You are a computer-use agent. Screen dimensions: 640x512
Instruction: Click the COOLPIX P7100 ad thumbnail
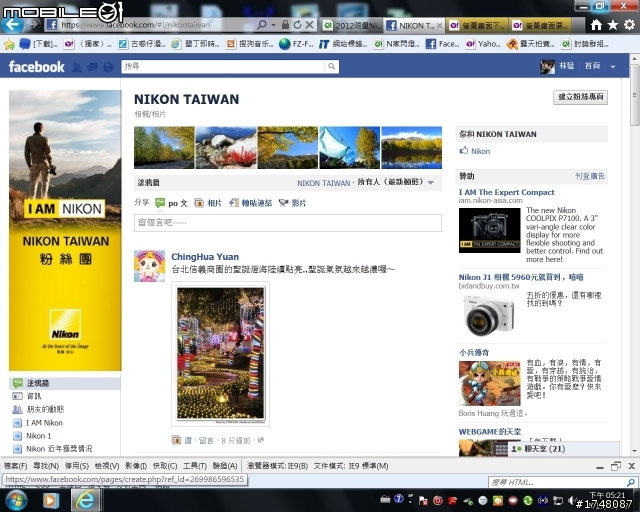tap(489, 230)
